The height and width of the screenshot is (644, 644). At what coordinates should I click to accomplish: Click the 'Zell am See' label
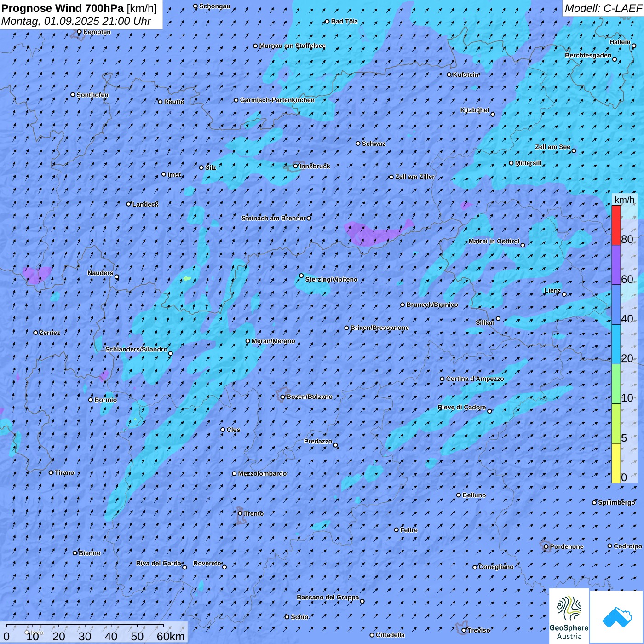pos(552,147)
